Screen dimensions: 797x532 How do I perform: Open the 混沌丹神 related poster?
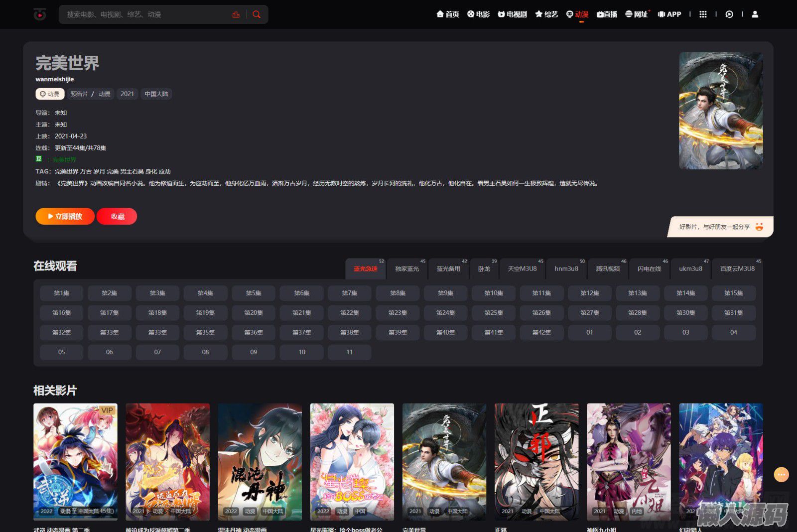point(260,462)
